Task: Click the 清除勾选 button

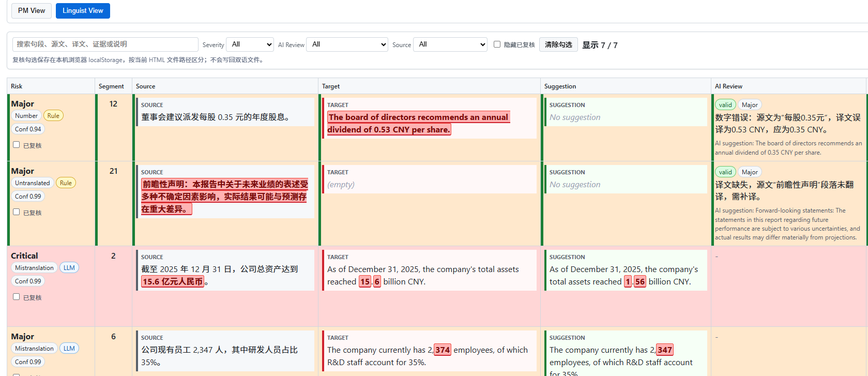Action: pyautogui.click(x=558, y=44)
